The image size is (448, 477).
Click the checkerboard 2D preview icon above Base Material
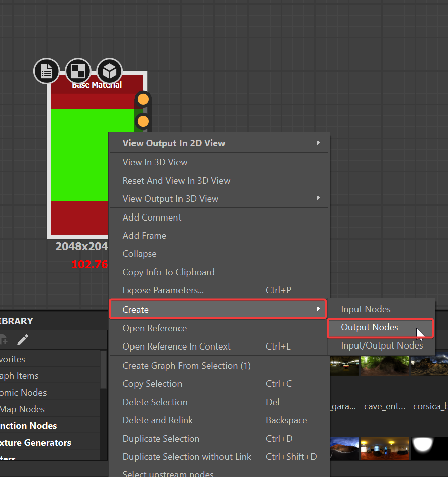pyautogui.click(x=77, y=71)
